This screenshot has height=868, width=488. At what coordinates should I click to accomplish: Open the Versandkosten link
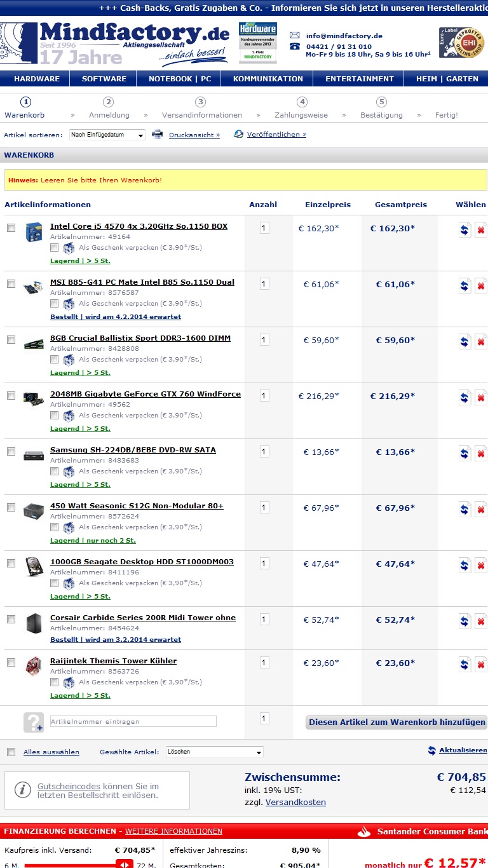tap(295, 802)
